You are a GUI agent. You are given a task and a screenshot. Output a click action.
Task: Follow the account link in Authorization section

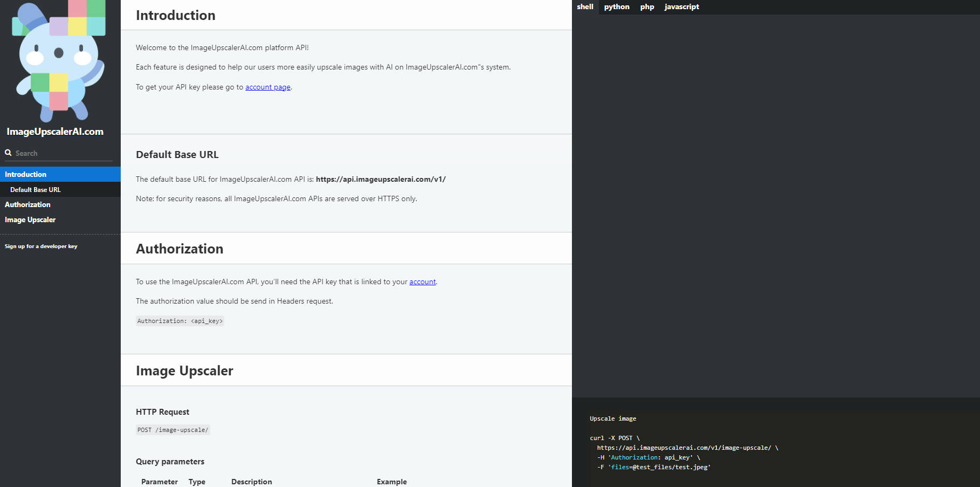pyautogui.click(x=422, y=282)
